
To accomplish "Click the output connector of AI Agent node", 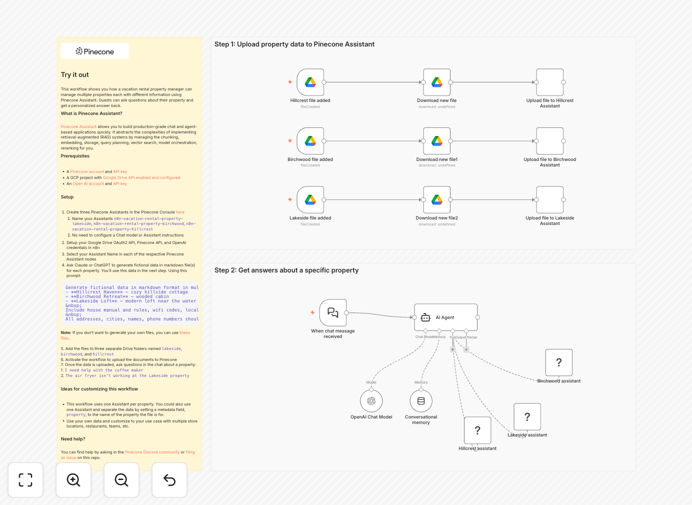I will coord(478,317).
